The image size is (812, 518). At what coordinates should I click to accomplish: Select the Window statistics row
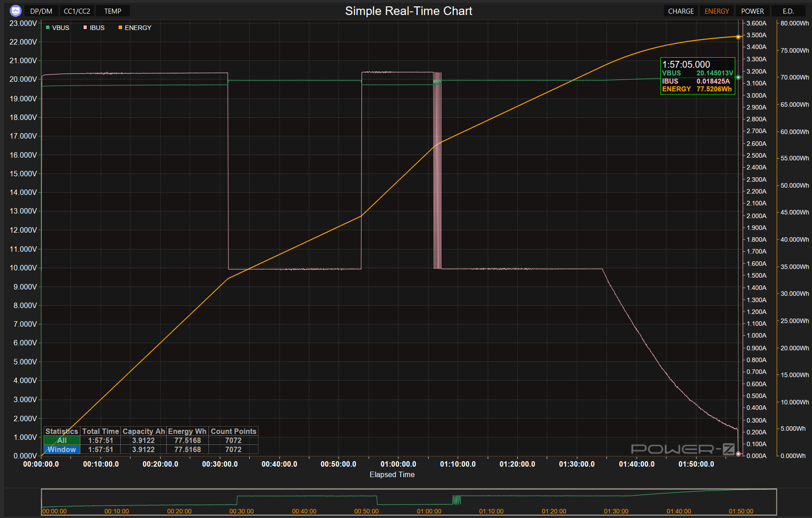(62, 449)
